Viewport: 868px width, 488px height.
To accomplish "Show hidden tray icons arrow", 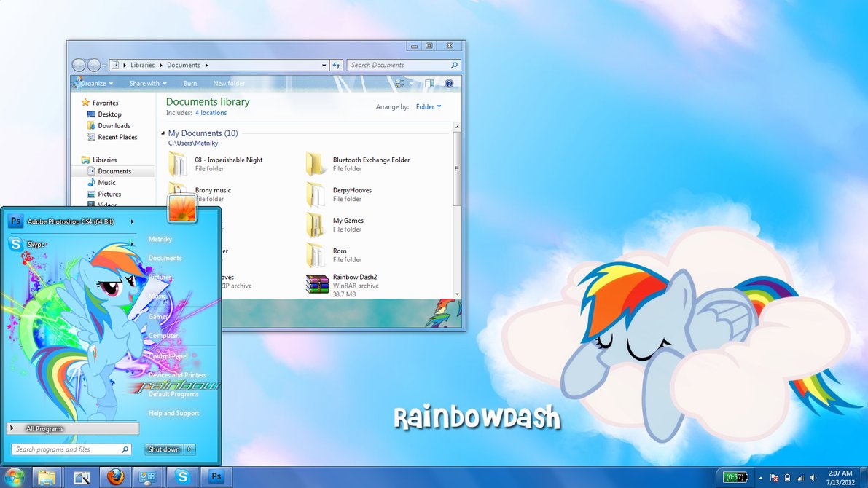I will [x=761, y=478].
